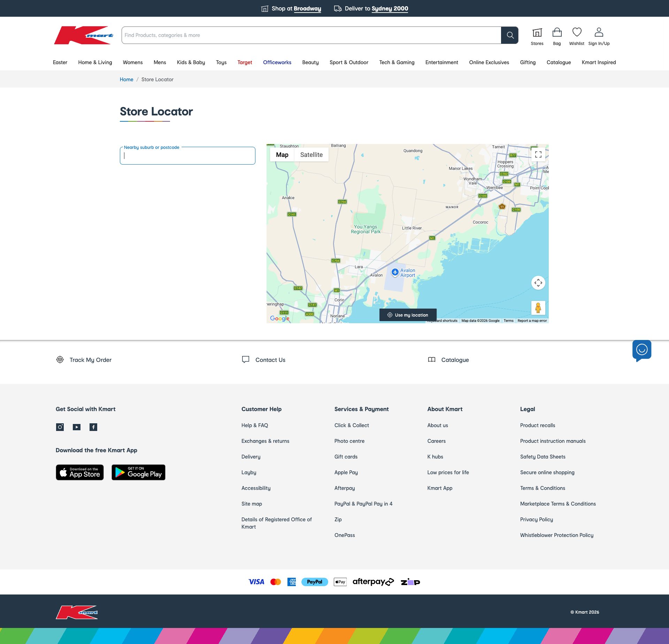Viewport: 669px width, 644px height.
Task: Open Kmart's Facebook icon
Action: click(93, 427)
